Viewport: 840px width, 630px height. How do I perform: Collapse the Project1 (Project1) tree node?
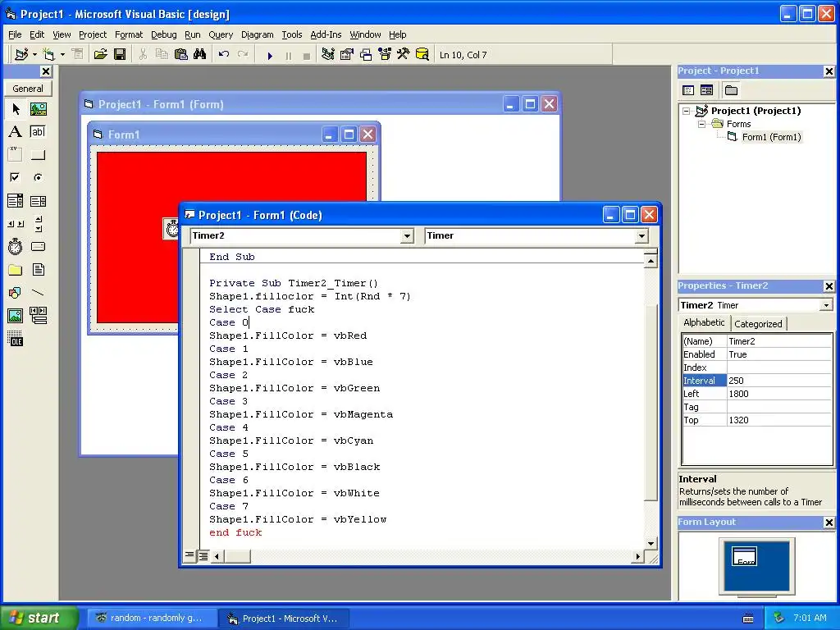coord(687,111)
